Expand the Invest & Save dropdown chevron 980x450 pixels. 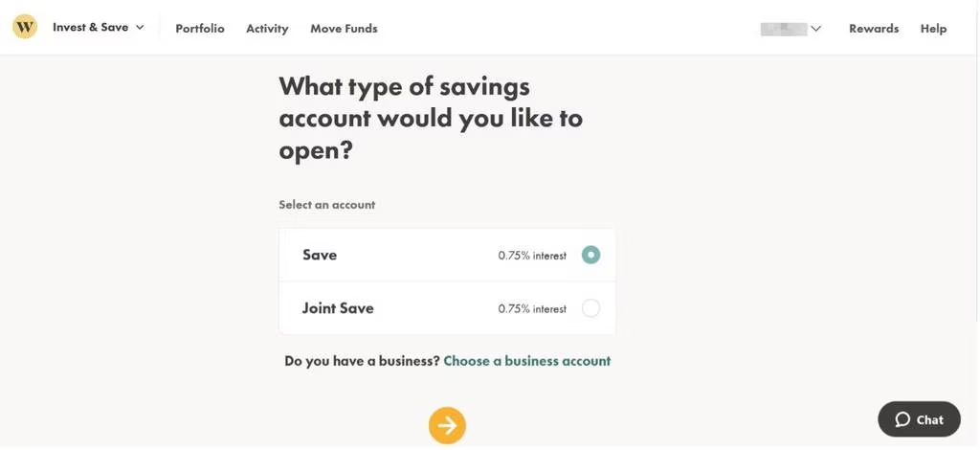click(140, 28)
